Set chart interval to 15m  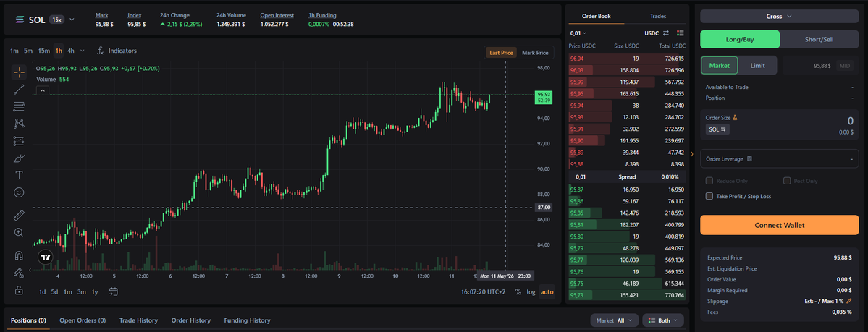click(x=43, y=51)
